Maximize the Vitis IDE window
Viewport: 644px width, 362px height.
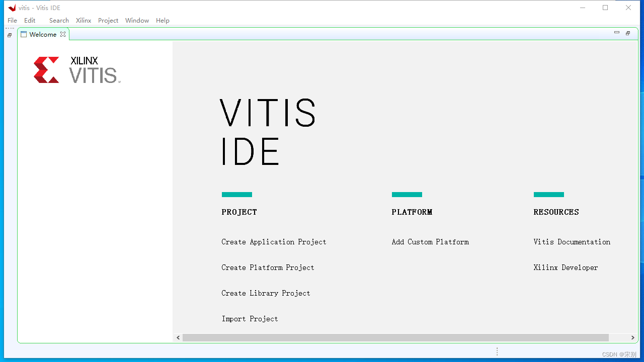click(605, 8)
